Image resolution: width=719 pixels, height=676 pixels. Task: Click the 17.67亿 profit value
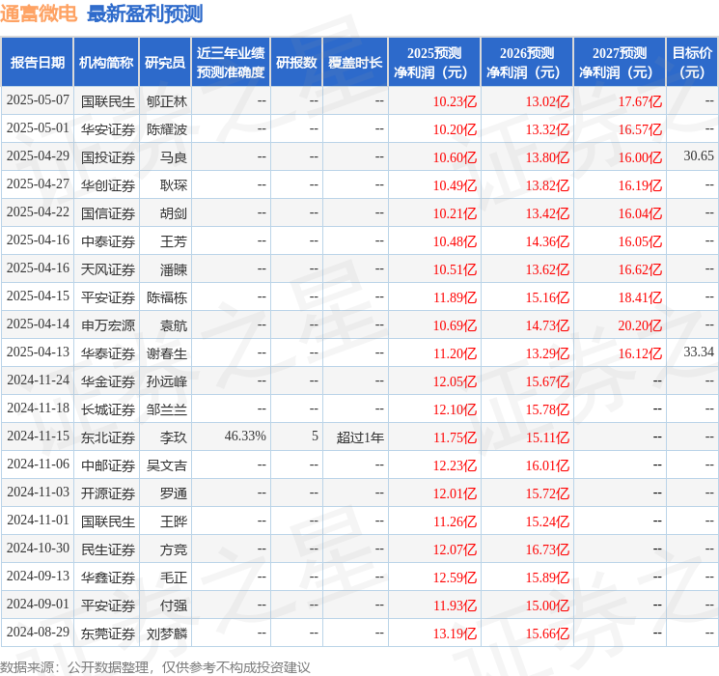click(640, 101)
